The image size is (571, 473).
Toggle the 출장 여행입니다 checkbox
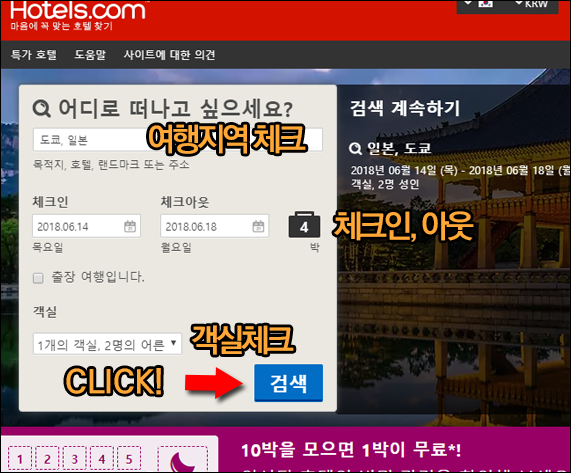click(x=38, y=279)
